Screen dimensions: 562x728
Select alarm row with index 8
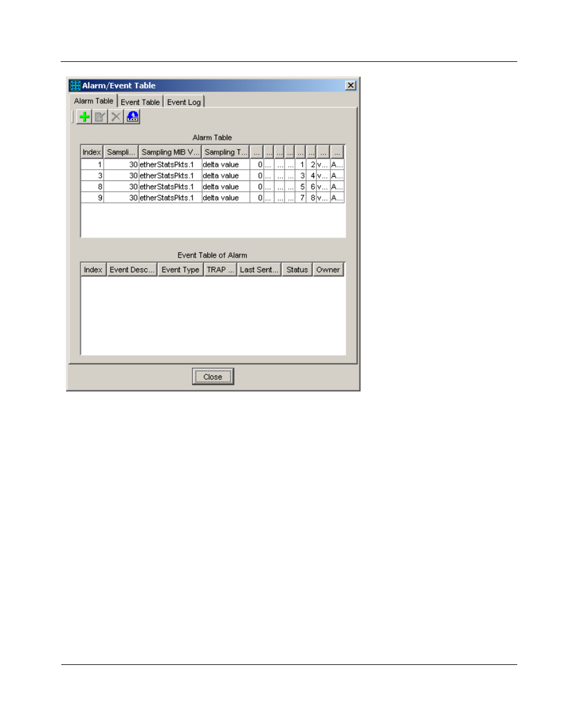tap(212, 187)
